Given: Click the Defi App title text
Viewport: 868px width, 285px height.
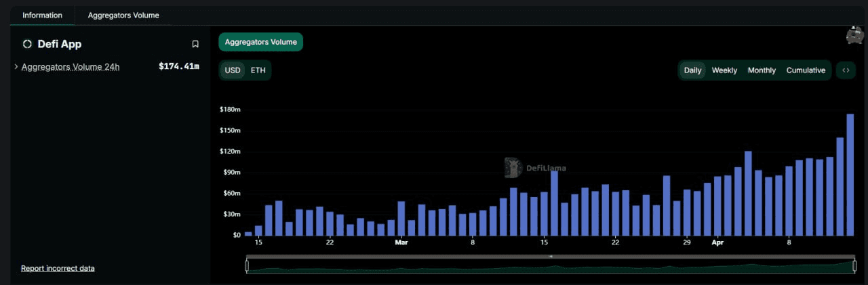Looking at the screenshot, I should [x=60, y=44].
